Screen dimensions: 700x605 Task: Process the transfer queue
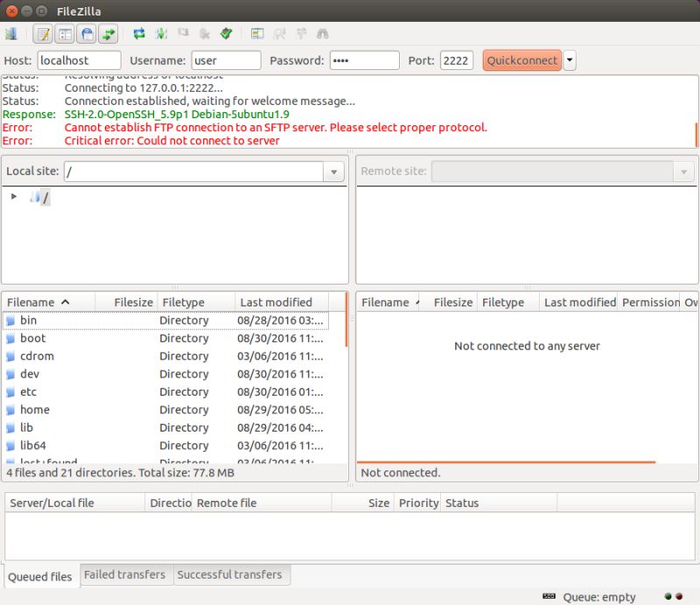pos(162,33)
